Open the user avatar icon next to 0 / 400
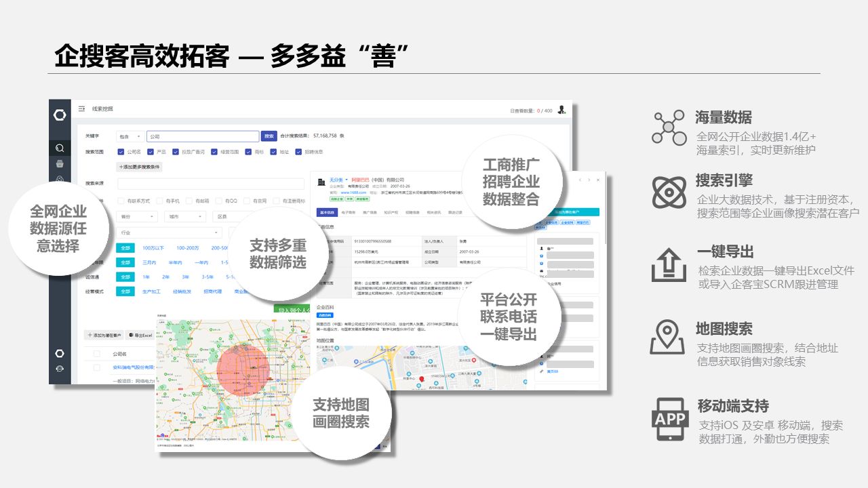 tap(561, 110)
